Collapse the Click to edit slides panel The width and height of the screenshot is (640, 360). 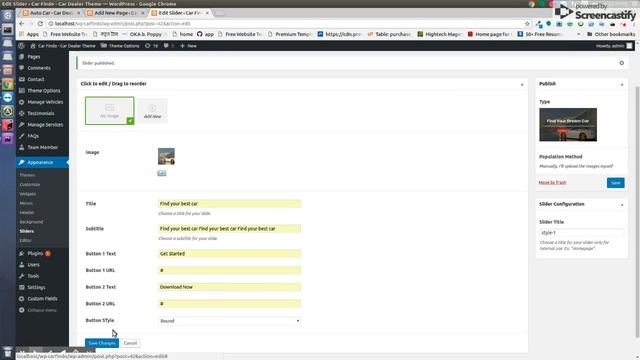[x=522, y=84]
